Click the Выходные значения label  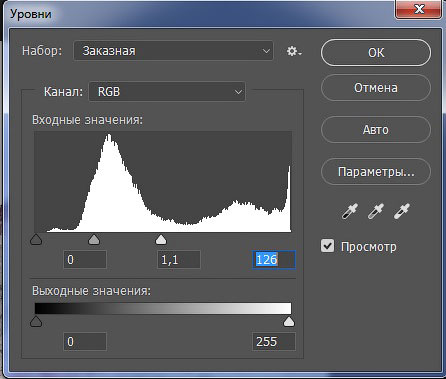click(91, 291)
